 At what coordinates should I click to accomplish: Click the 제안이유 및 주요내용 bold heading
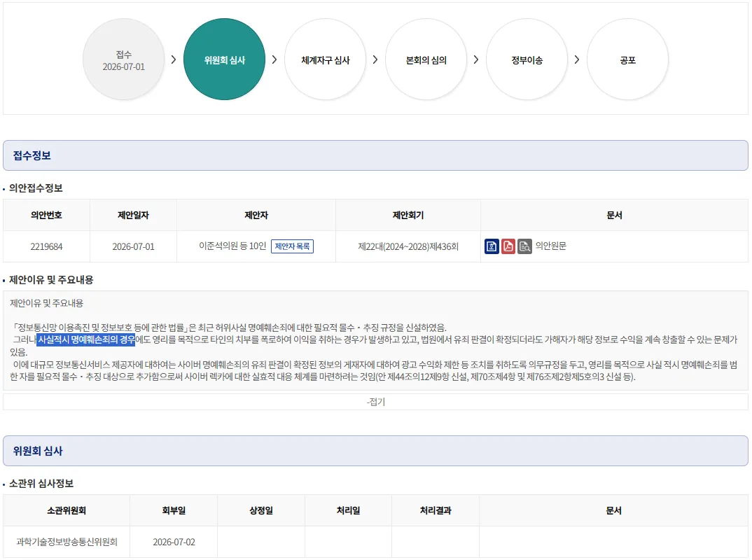(x=51, y=280)
